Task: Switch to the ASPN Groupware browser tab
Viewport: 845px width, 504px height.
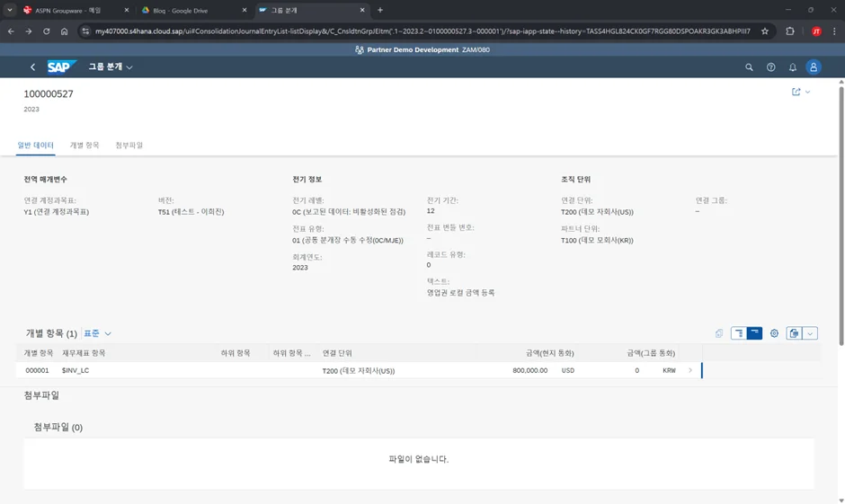Action: (x=68, y=10)
